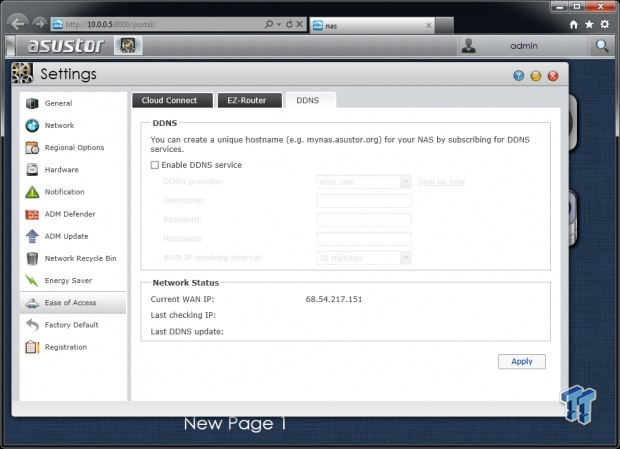Image resolution: width=620 pixels, height=449 pixels.
Task: Open a new browser tab
Action: [x=444, y=26]
